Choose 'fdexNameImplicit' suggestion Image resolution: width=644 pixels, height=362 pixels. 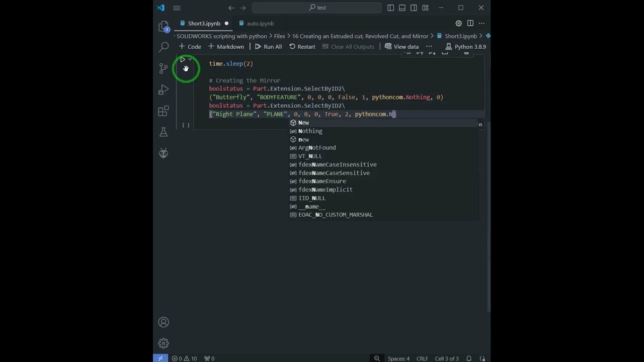(383, 190)
